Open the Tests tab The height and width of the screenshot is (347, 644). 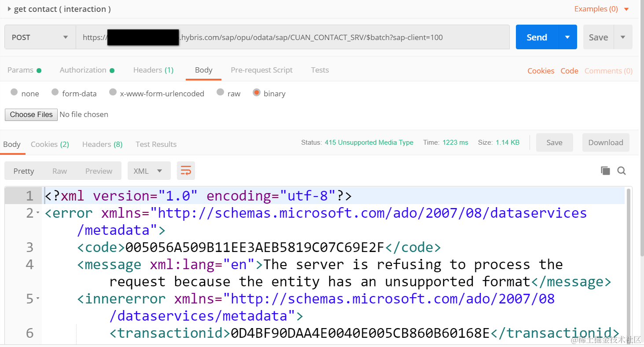[x=320, y=70]
